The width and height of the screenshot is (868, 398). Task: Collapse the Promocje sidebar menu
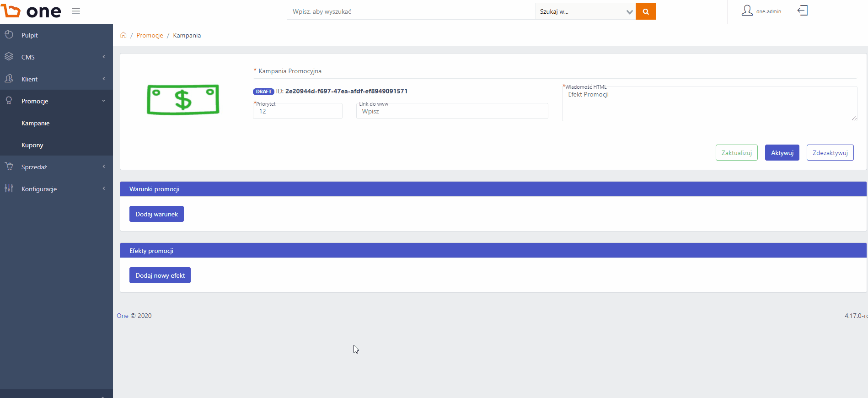pos(56,101)
